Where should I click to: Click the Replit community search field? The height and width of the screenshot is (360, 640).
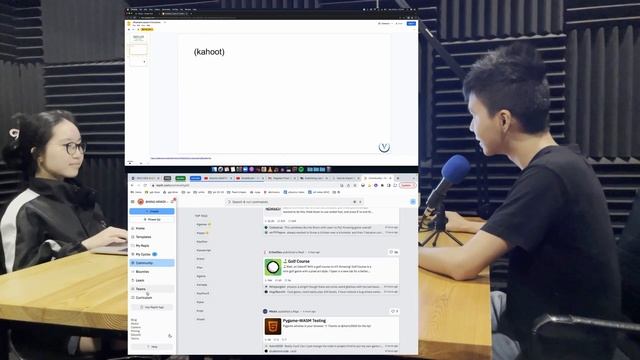coord(294,202)
